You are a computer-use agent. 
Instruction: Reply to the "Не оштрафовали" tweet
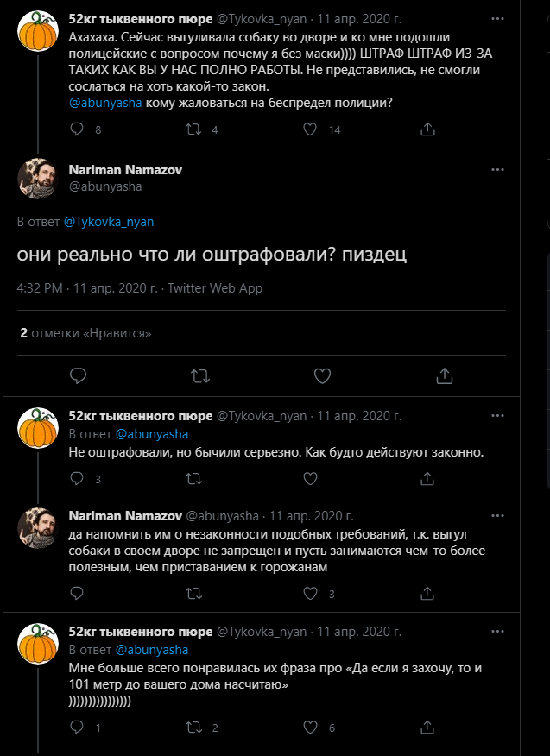(x=77, y=478)
